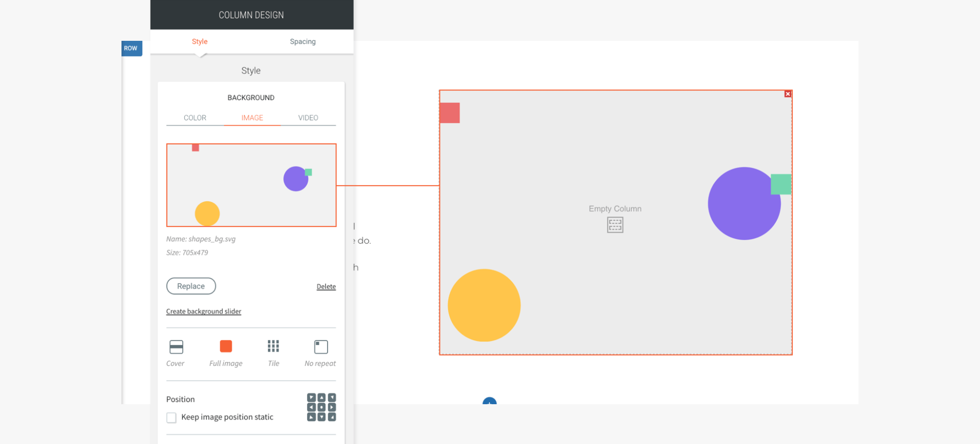This screenshot has height=444, width=980.
Task: Select the Tile background pattern icon
Action: coord(274,347)
